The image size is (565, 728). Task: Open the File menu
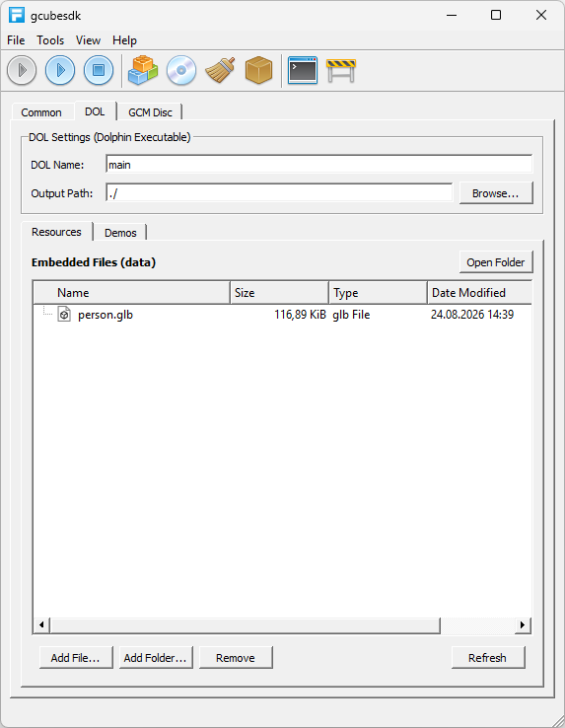click(x=16, y=40)
